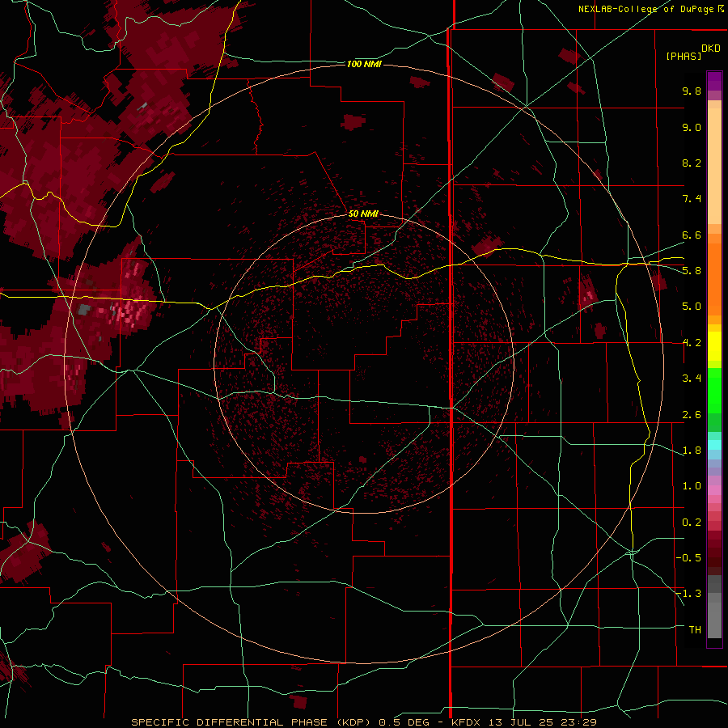Click the SPECIFIC DIFFERENTIAL PHASE (KDP) caption text

251,722
